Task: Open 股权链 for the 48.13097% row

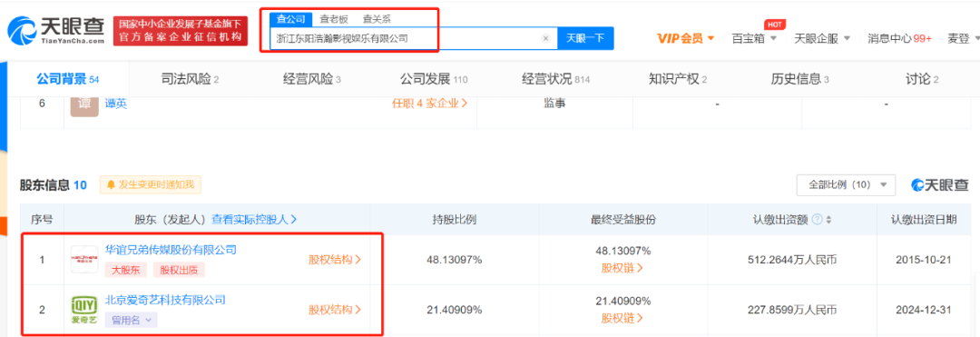Action: click(x=622, y=268)
